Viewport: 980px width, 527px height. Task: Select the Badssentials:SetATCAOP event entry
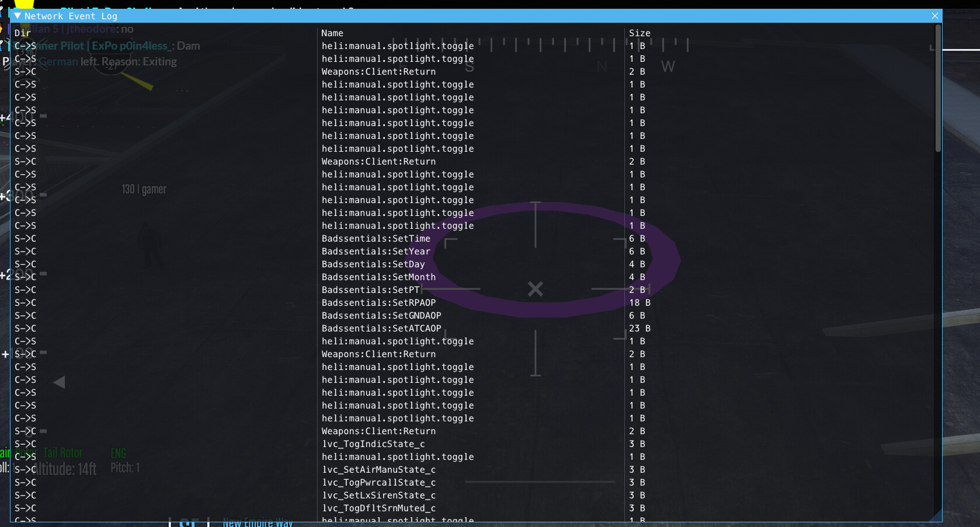click(382, 328)
